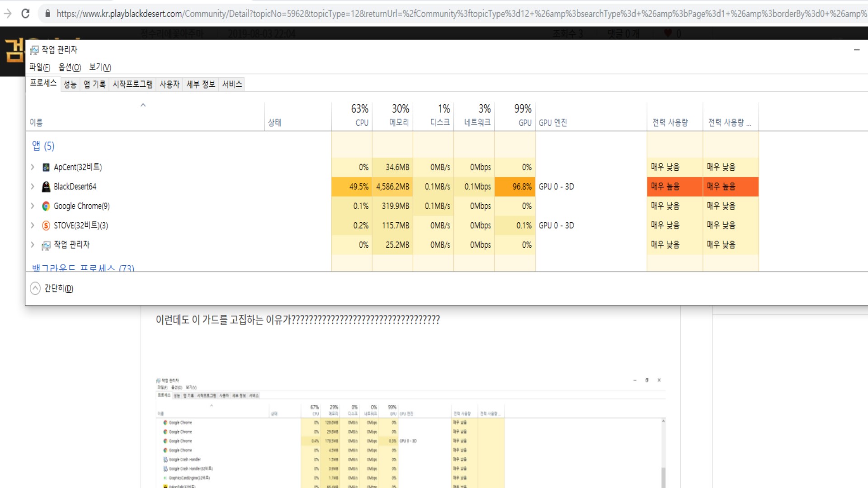Expand the Google Chrome(9) process group
This screenshot has width=868, height=488.
(33, 206)
